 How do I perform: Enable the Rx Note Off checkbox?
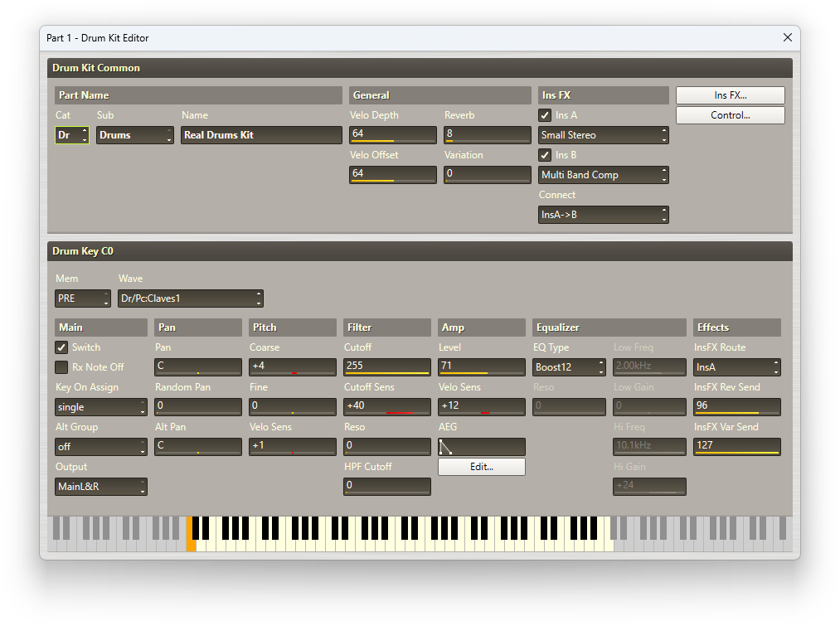click(61, 367)
